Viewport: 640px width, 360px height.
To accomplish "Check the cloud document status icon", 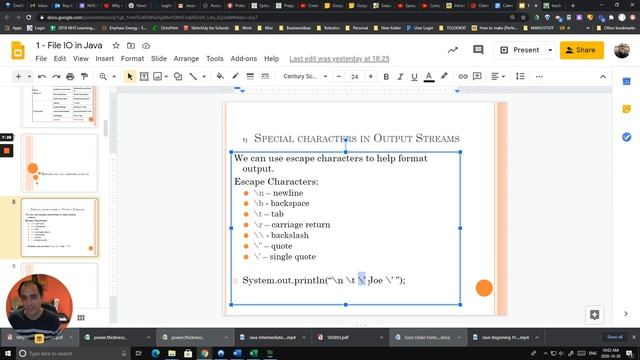I will (146, 45).
